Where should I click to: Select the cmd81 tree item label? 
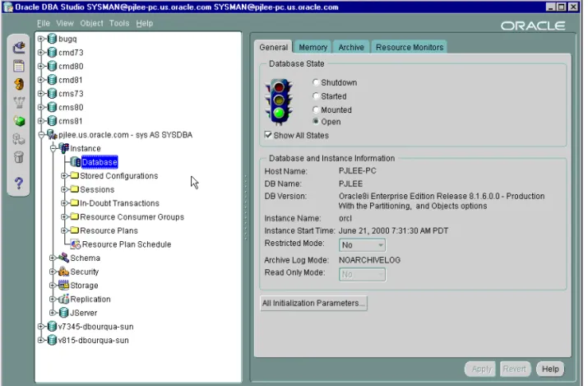click(x=70, y=80)
